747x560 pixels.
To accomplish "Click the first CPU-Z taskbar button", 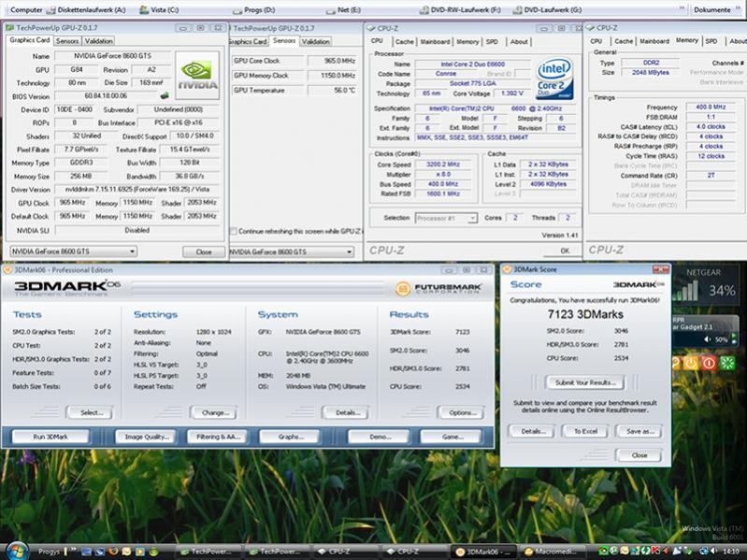I will point(345,552).
